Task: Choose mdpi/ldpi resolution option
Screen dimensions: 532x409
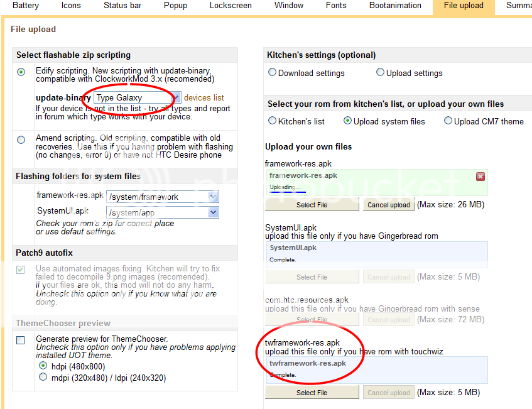Action: (43, 378)
